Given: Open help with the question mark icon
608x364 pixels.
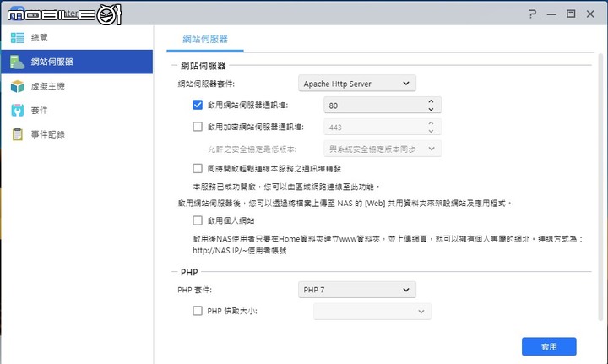Looking at the screenshot, I should pos(532,14).
